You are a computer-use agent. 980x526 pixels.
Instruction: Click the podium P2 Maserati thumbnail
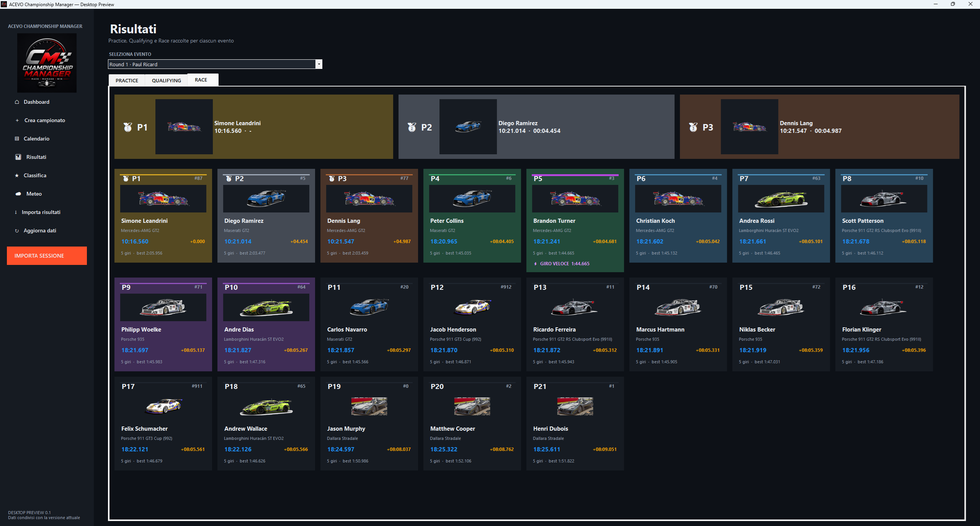468,127
